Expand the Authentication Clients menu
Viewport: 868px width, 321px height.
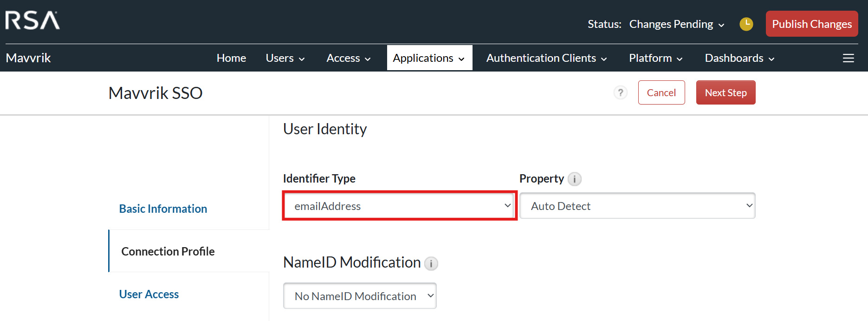coord(546,58)
